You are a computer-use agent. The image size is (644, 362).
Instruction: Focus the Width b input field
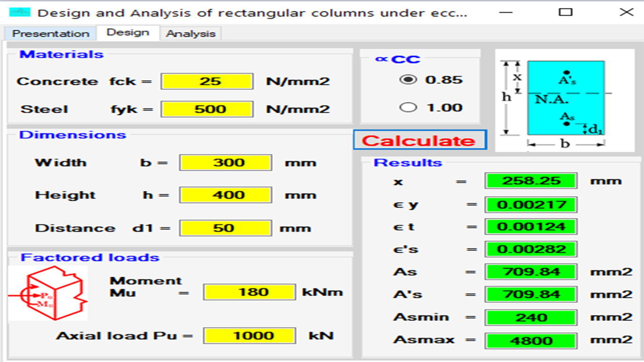pyautogui.click(x=225, y=163)
